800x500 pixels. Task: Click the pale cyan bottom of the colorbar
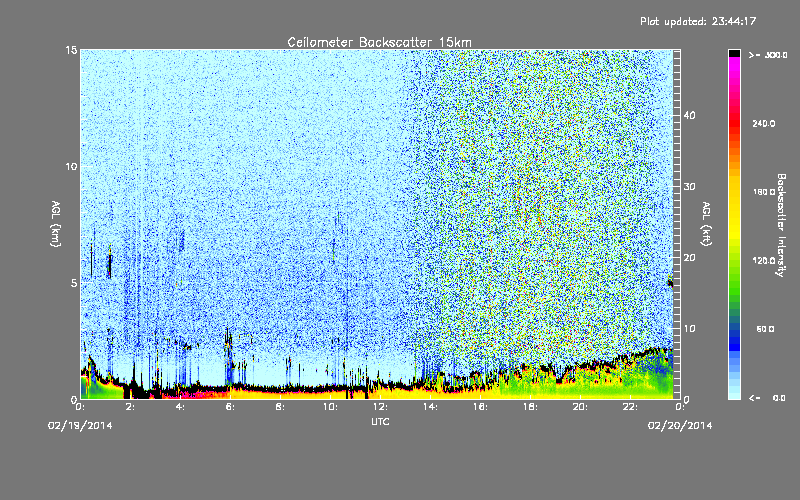click(734, 390)
